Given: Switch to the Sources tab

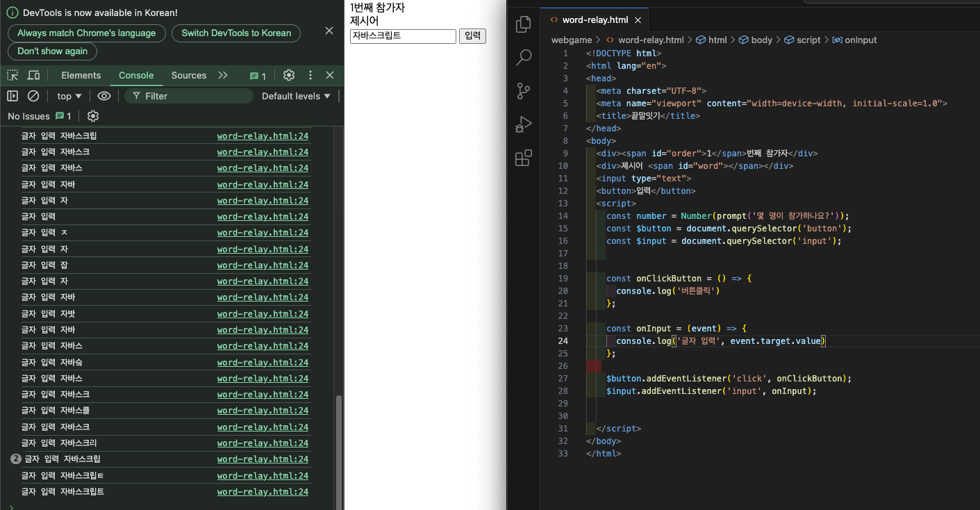Looking at the screenshot, I should coord(189,75).
